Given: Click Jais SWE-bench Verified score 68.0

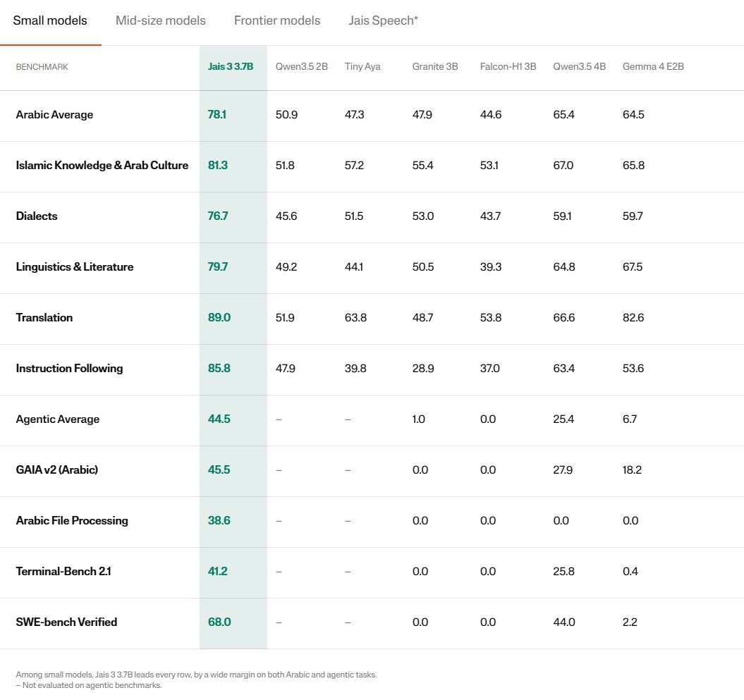Looking at the screenshot, I should pyautogui.click(x=219, y=622).
